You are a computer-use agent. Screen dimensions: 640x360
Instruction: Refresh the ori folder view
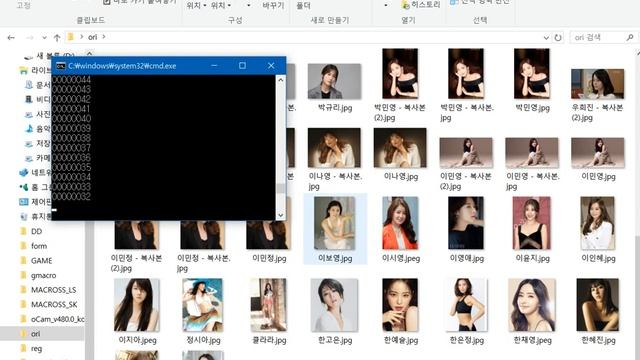pyautogui.click(x=558, y=38)
